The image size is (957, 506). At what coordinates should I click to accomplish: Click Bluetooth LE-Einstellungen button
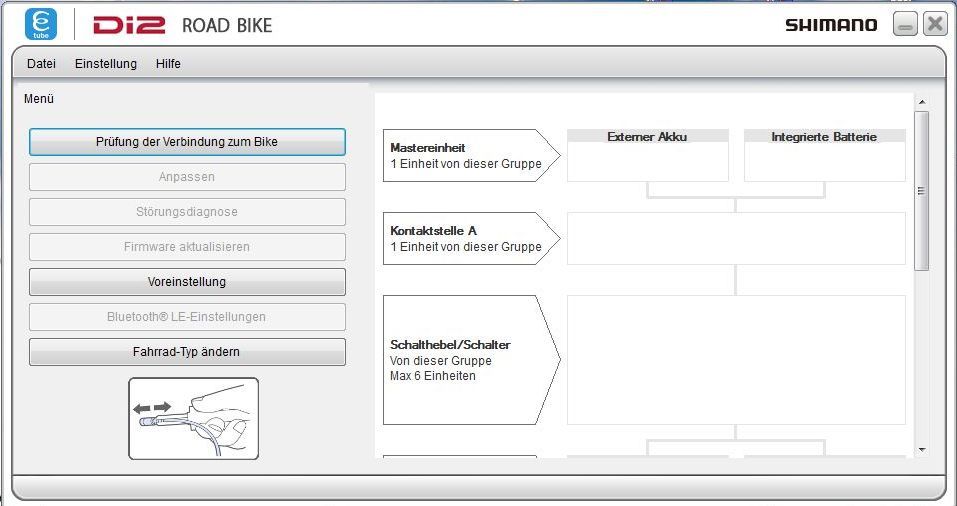click(187, 317)
